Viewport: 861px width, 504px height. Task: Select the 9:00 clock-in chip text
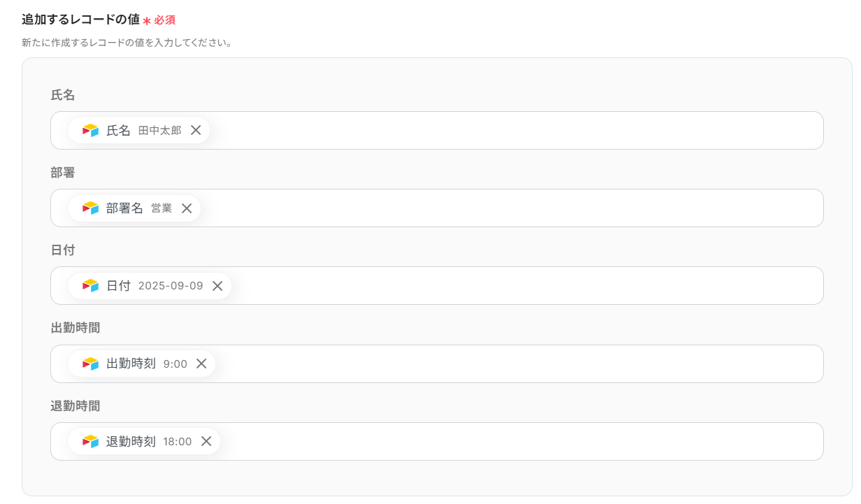tap(175, 364)
